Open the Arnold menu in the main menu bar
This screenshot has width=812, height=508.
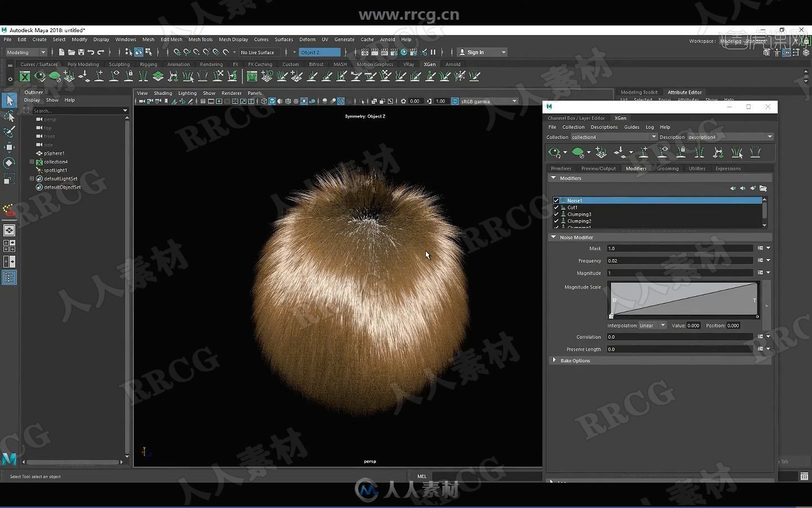(x=387, y=40)
